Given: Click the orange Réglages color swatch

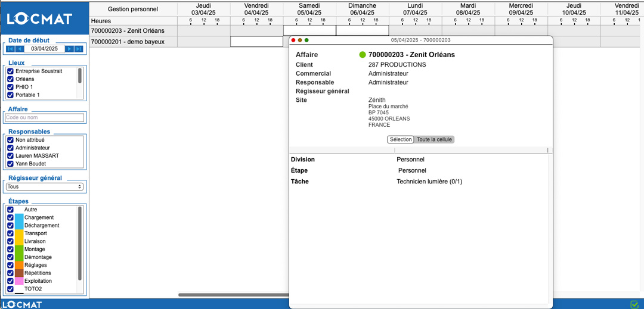Looking at the screenshot, I should point(19,265).
